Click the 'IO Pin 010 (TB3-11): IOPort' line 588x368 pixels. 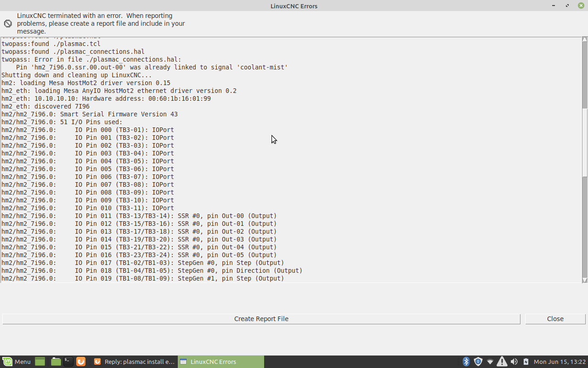coord(88,208)
